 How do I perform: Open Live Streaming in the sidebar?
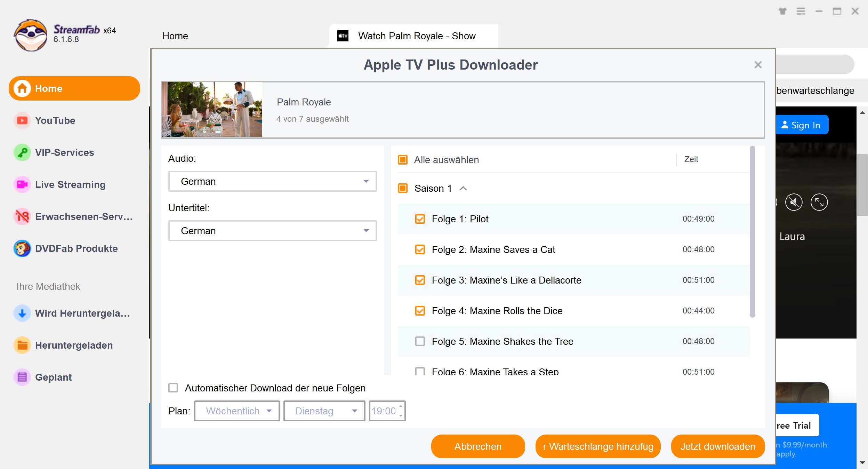[x=74, y=184]
